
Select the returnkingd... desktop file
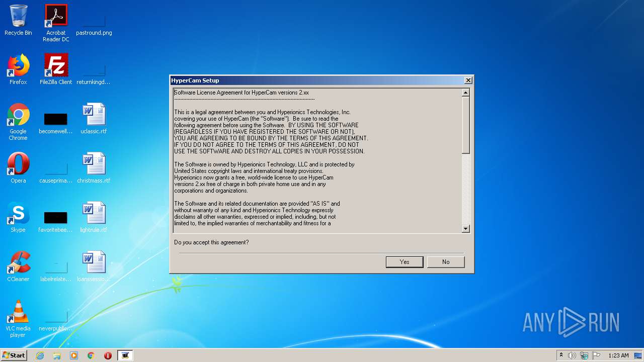(x=94, y=69)
